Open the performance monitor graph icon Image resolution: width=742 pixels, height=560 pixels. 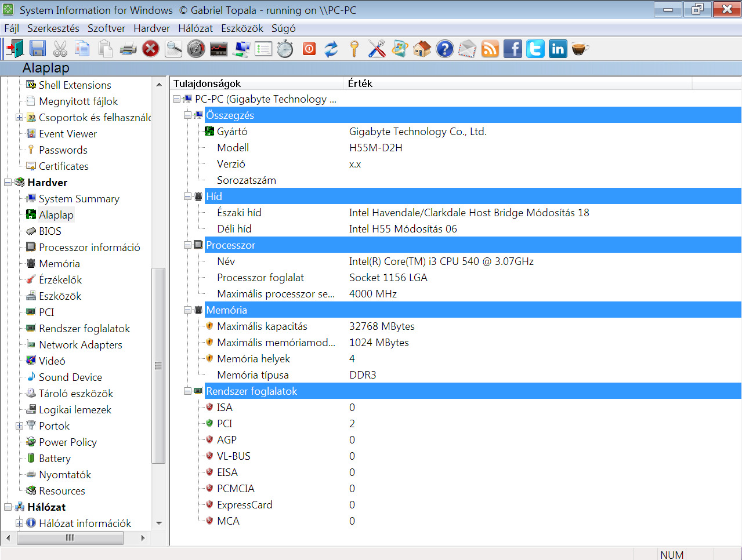219,49
